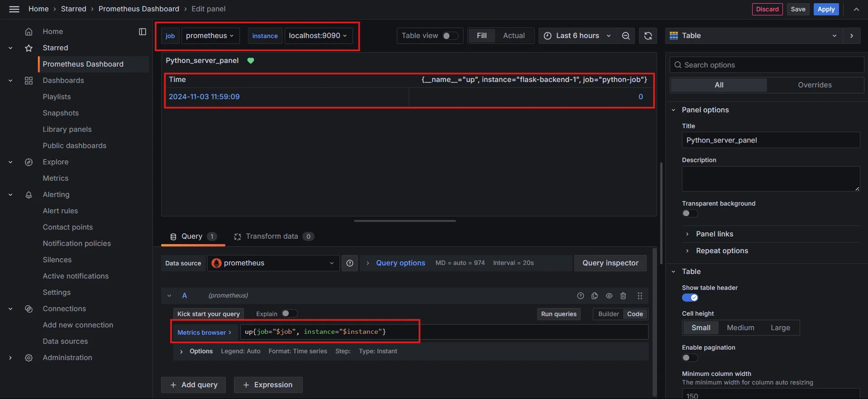Open Alert rules in sidebar
This screenshot has height=399, width=868.
60,211
